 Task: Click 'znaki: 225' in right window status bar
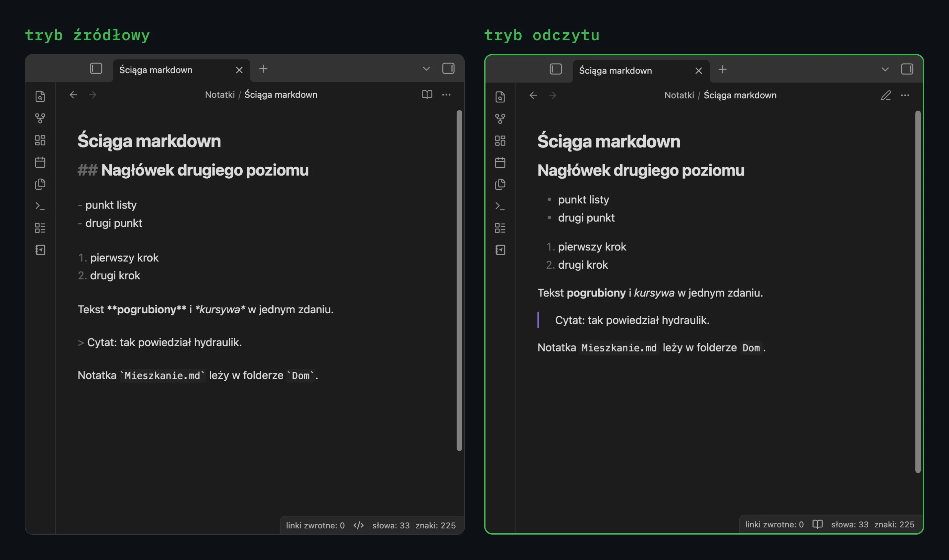tap(894, 525)
